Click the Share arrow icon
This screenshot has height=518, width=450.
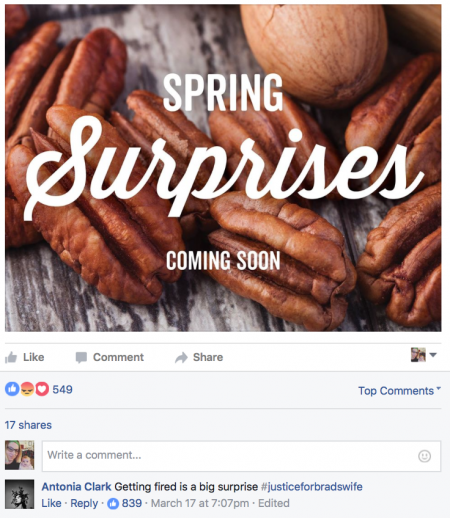click(x=181, y=357)
